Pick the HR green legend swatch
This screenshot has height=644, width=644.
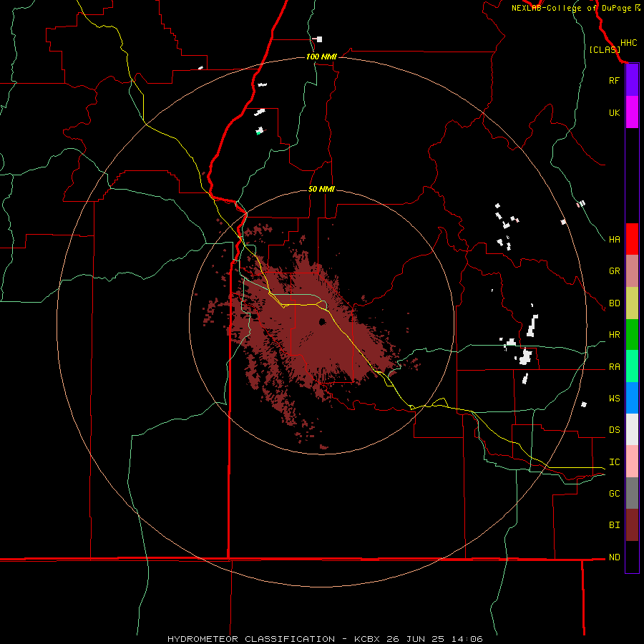point(632,334)
